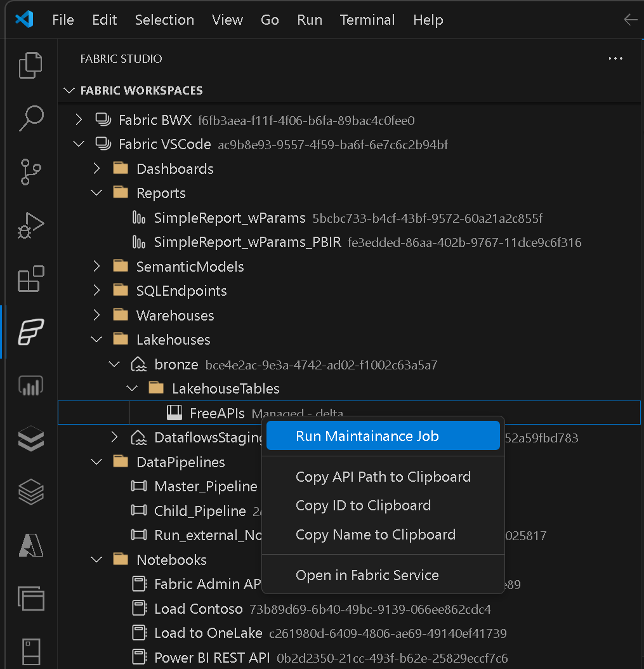Open the Search view icon
644x669 pixels.
30,118
